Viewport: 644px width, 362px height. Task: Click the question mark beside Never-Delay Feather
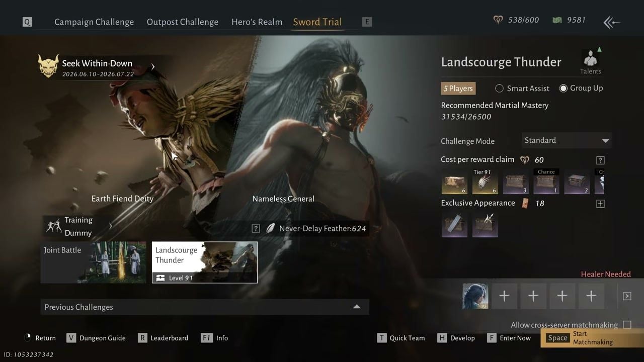point(256,229)
